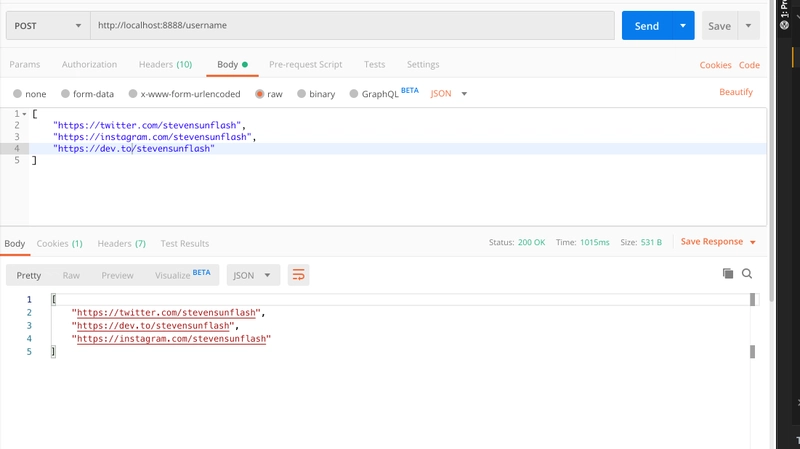
Task: Open the Tests tab
Action: (x=374, y=64)
